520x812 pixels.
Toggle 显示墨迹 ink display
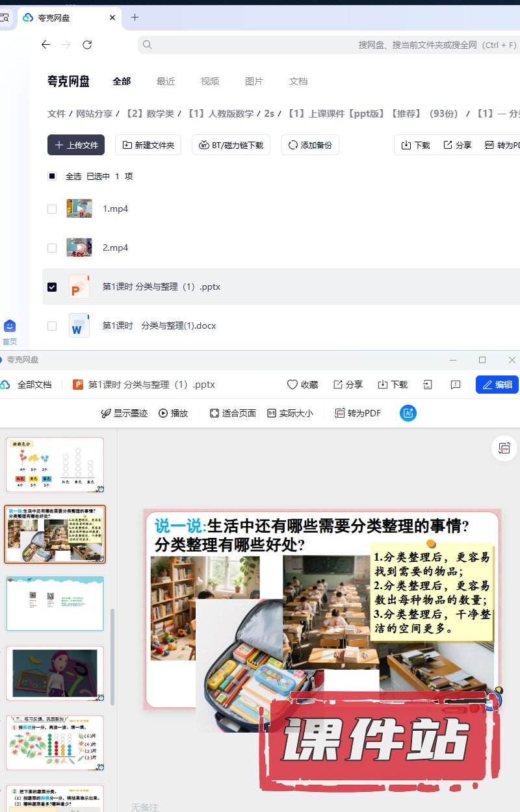click(124, 413)
